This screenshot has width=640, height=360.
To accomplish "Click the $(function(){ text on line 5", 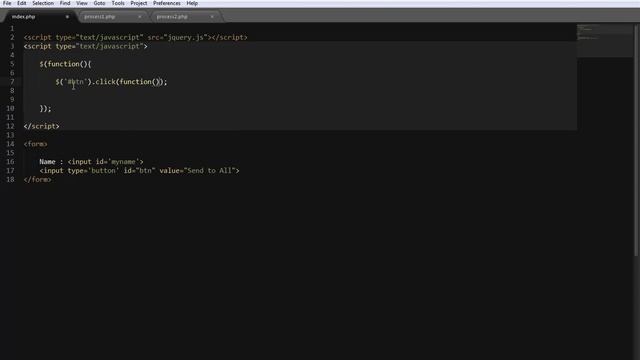I will point(65,64).
